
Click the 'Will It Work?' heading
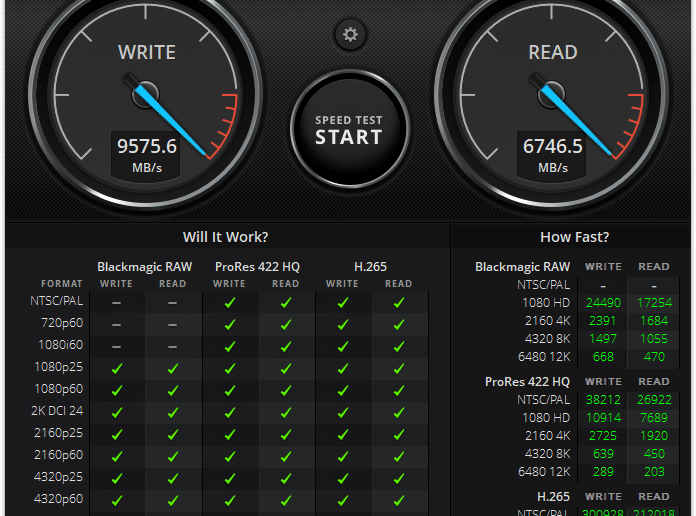[225, 237]
